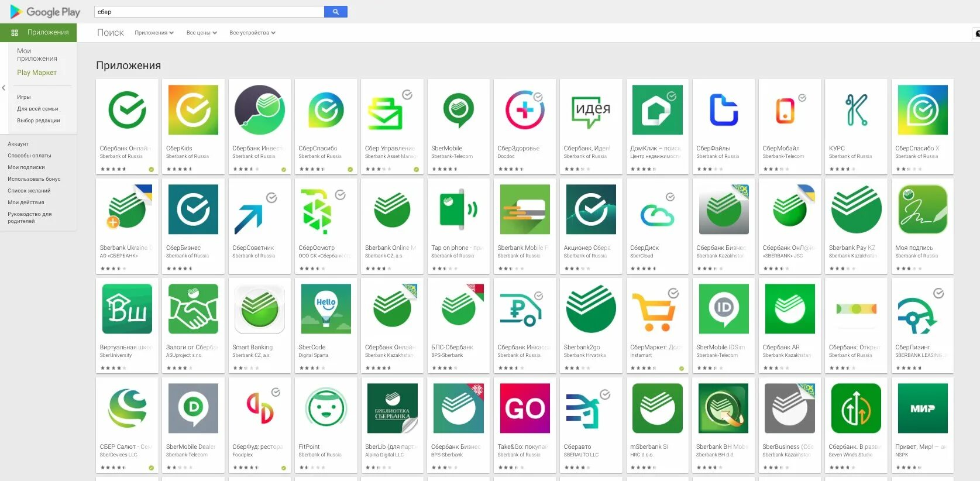
Task: Open the Выбор редакции category
Action: (x=38, y=121)
